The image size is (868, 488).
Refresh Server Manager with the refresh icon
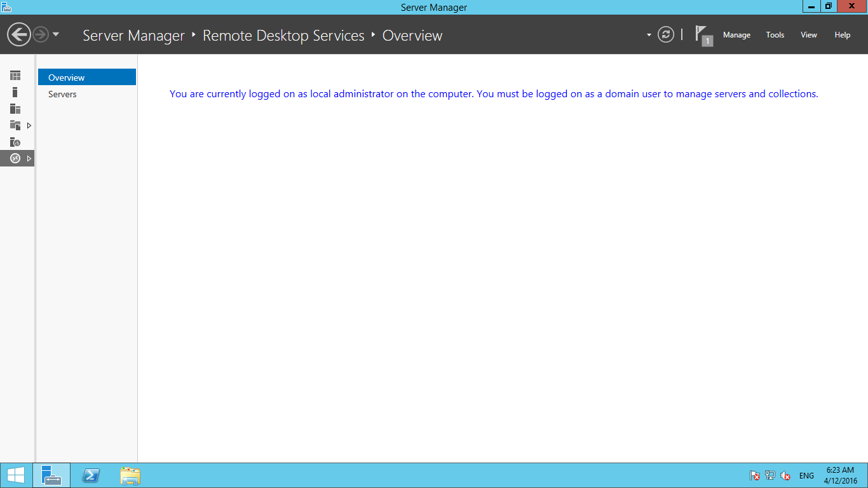(x=665, y=34)
